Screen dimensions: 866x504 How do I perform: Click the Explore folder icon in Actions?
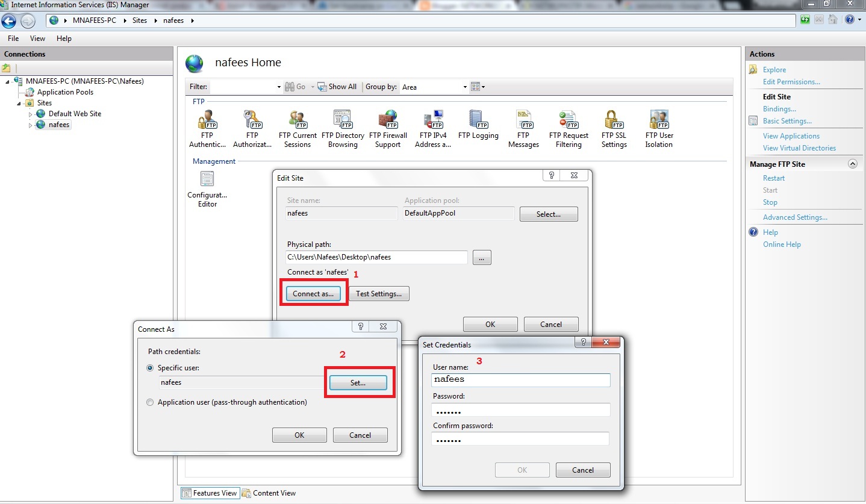click(753, 70)
